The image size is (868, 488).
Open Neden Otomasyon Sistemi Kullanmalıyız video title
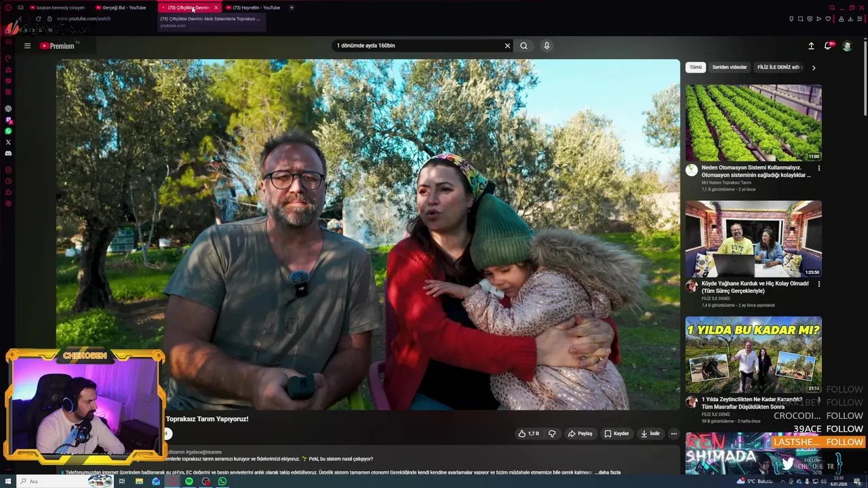coord(756,171)
